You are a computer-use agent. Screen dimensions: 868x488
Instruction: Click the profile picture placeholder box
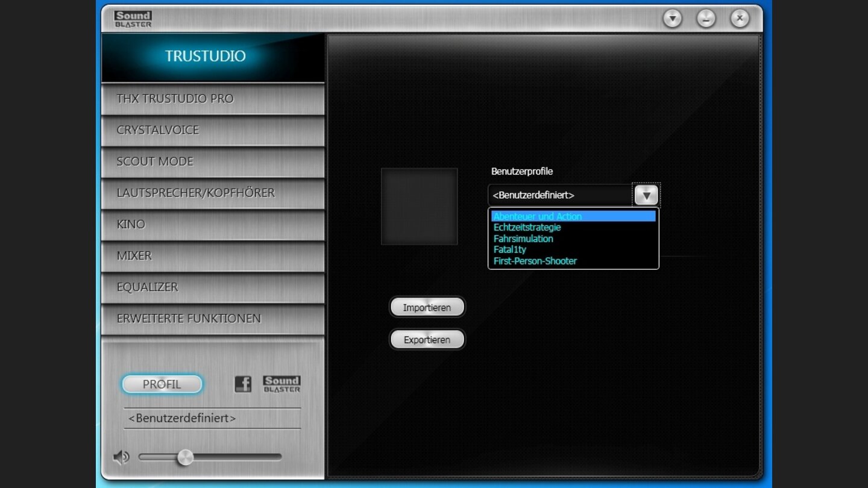click(x=420, y=207)
